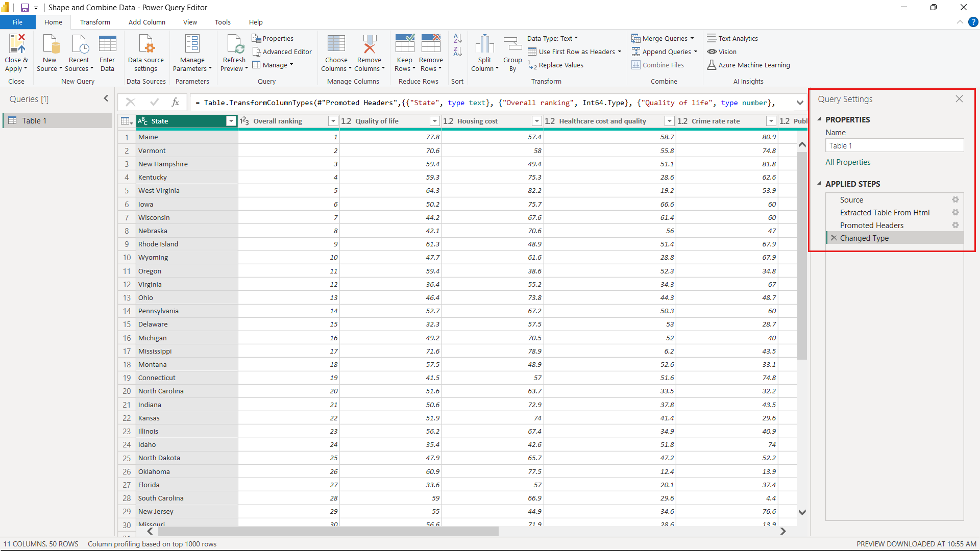Open the Help question mark icon
The height and width of the screenshot is (551, 980).
pos(973,22)
